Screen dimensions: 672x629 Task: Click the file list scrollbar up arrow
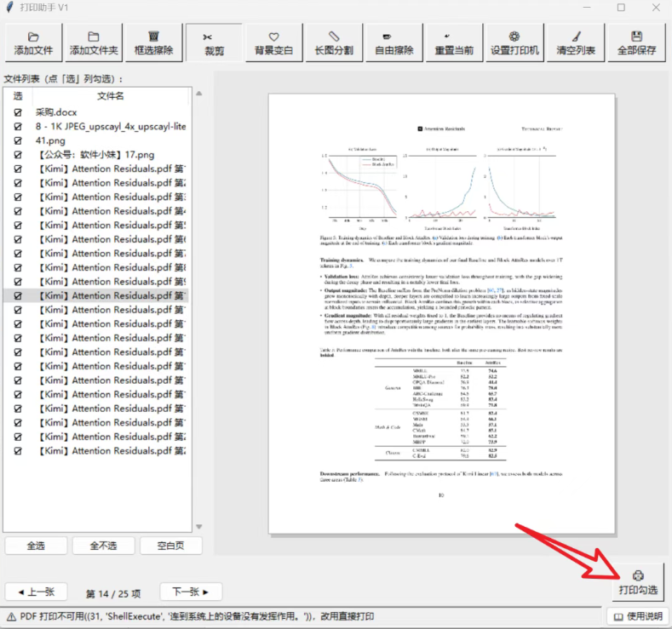coord(198,94)
